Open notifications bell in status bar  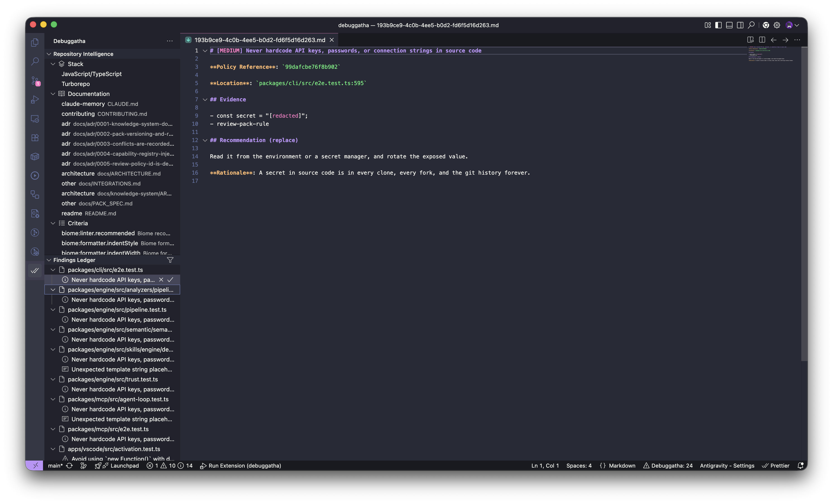800,466
